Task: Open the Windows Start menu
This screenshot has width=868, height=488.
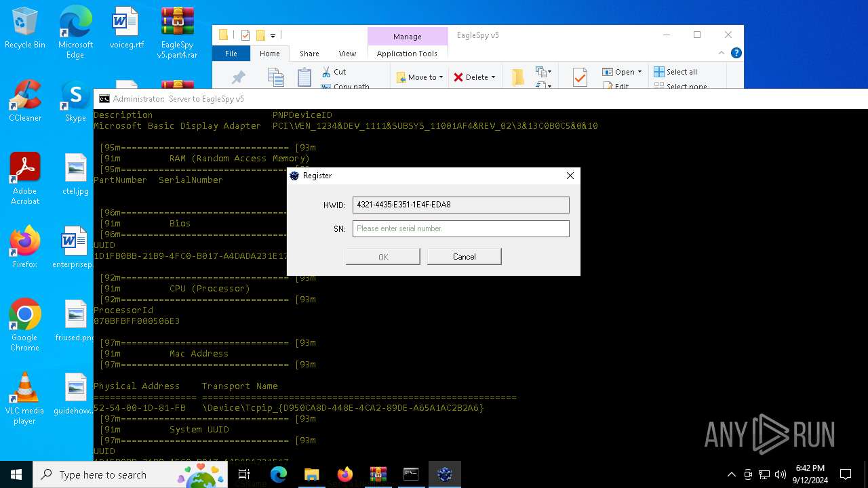Action: click(x=16, y=474)
